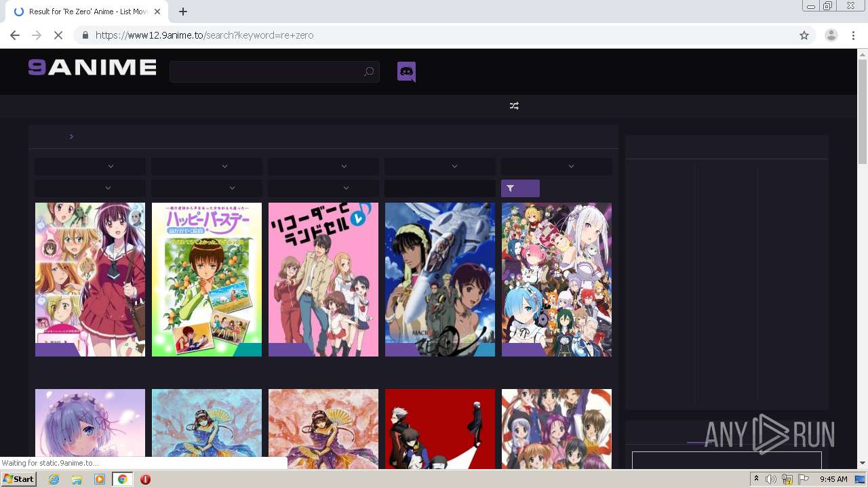Open the orange watercolor fan dancer poster
This screenshot has height=488, width=868.
pyautogui.click(x=323, y=429)
